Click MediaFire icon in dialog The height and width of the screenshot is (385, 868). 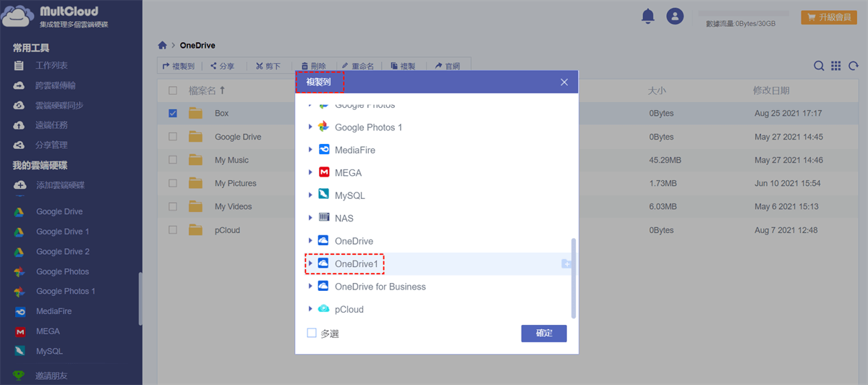324,150
